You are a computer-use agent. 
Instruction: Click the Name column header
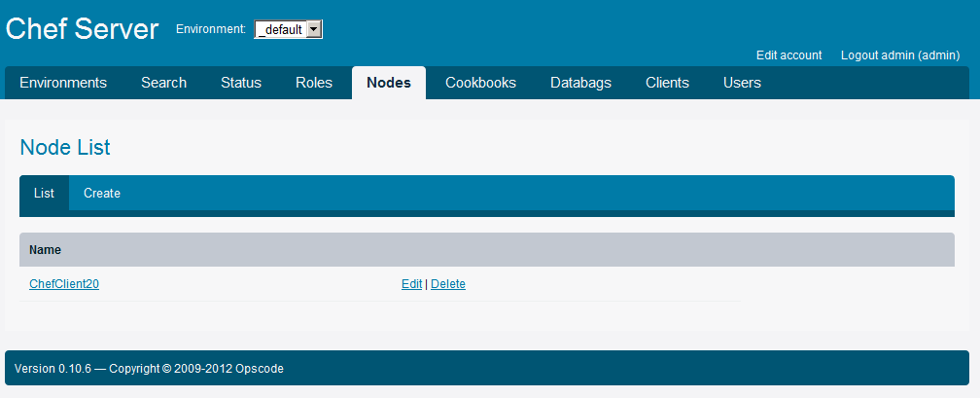click(x=45, y=250)
